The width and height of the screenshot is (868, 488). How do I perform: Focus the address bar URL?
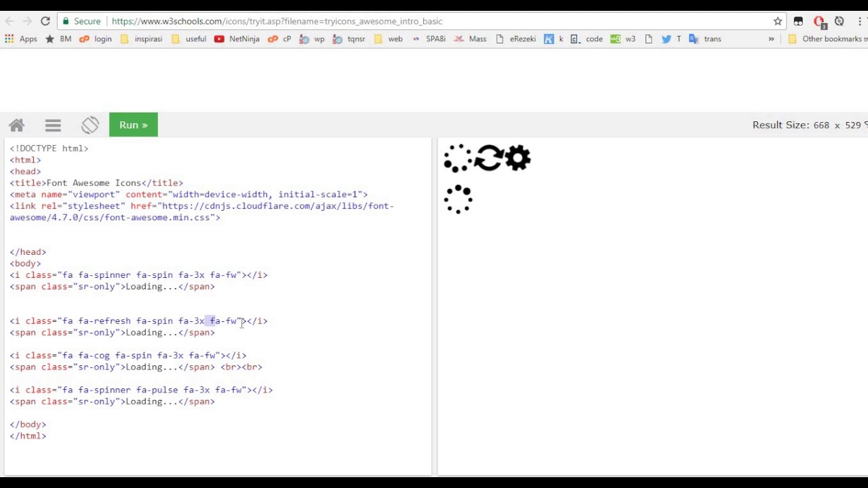click(x=277, y=21)
